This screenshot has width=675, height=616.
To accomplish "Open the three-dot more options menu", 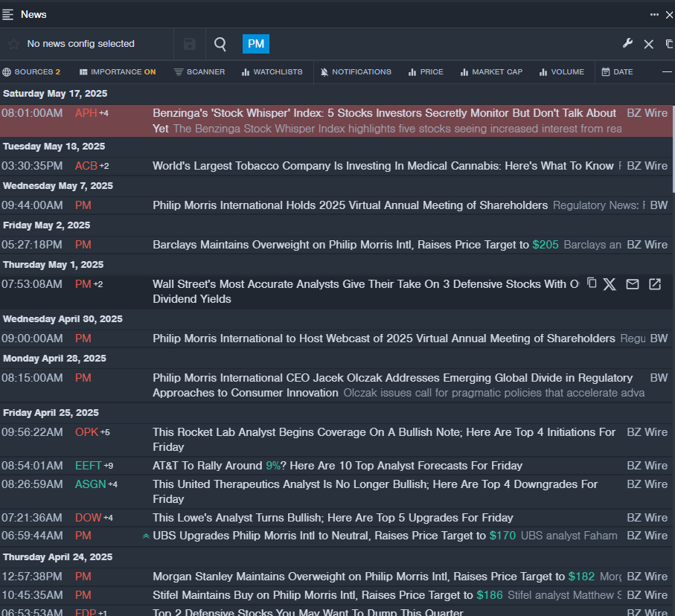I will [x=654, y=15].
